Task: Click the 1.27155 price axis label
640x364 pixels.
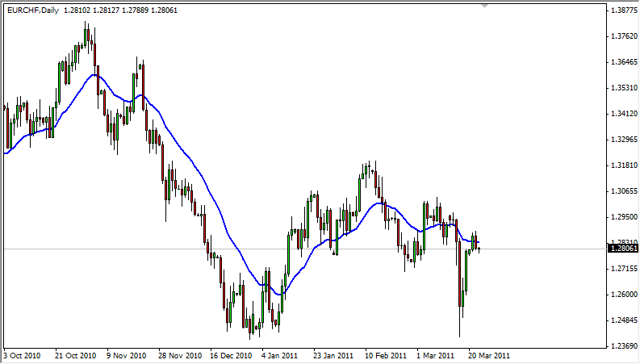Action: point(624,269)
